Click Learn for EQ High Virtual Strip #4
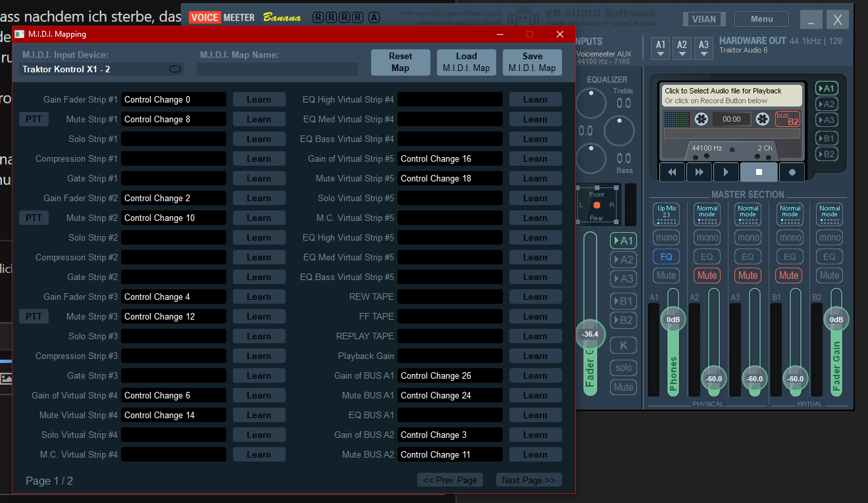 pyautogui.click(x=535, y=99)
